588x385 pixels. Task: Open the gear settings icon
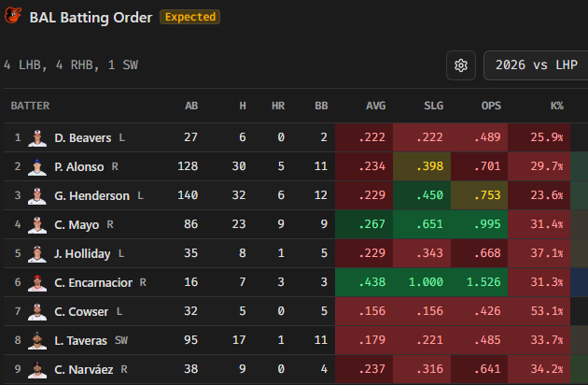(x=461, y=65)
